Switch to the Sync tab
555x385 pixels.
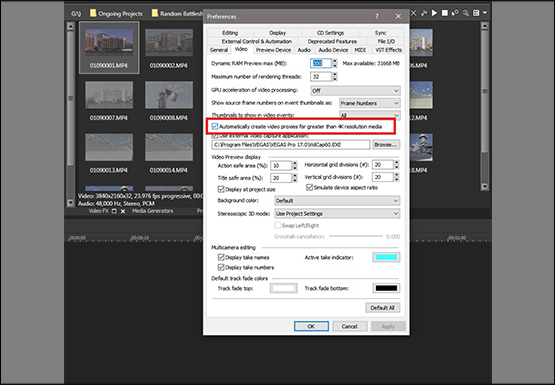point(381,33)
